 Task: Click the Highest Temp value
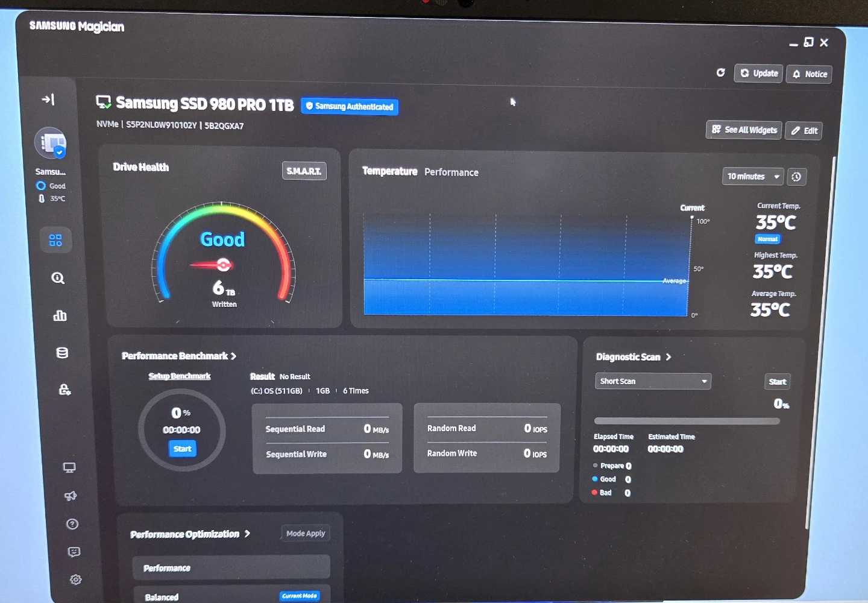tap(773, 272)
